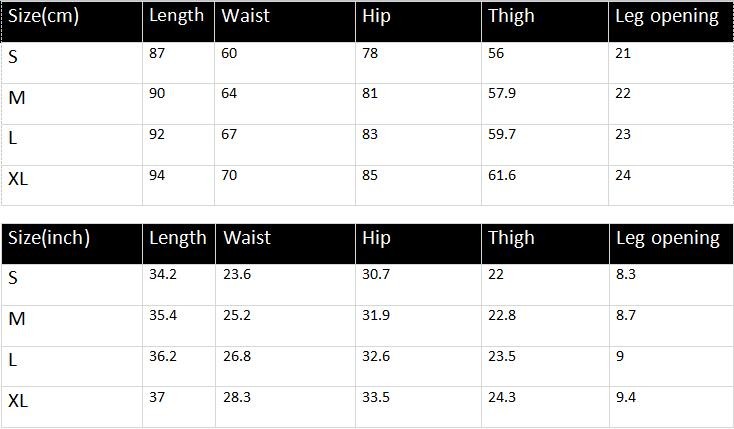Click the XL row label in the cm table
This screenshot has height=429, width=734.
click(18, 179)
